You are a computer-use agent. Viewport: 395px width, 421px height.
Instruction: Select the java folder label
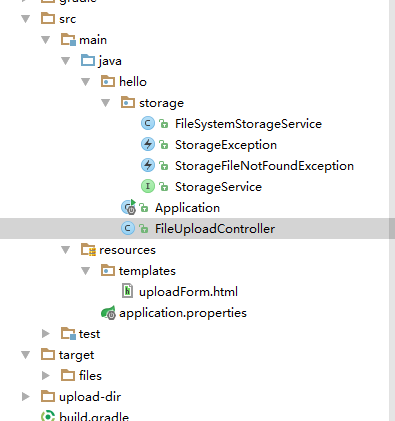point(110,61)
